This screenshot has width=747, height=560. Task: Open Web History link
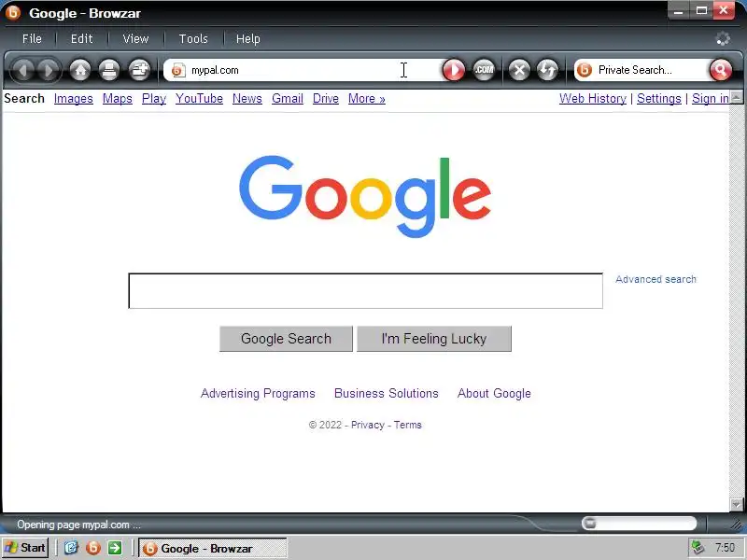[x=593, y=99]
